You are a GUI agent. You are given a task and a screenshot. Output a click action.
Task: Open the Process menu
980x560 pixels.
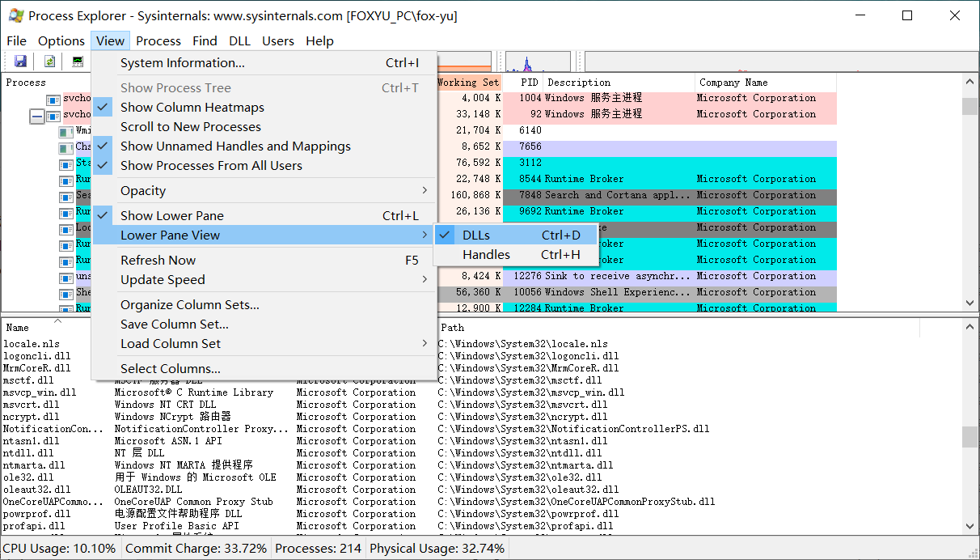158,40
